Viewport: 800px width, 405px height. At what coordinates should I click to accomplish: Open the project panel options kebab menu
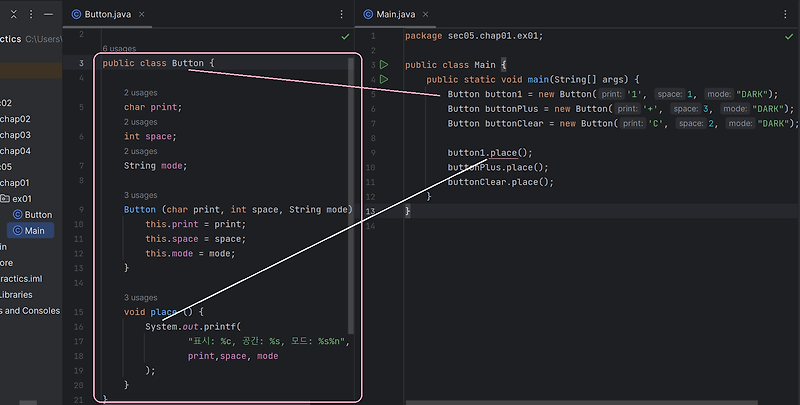[x=31, y=14]
